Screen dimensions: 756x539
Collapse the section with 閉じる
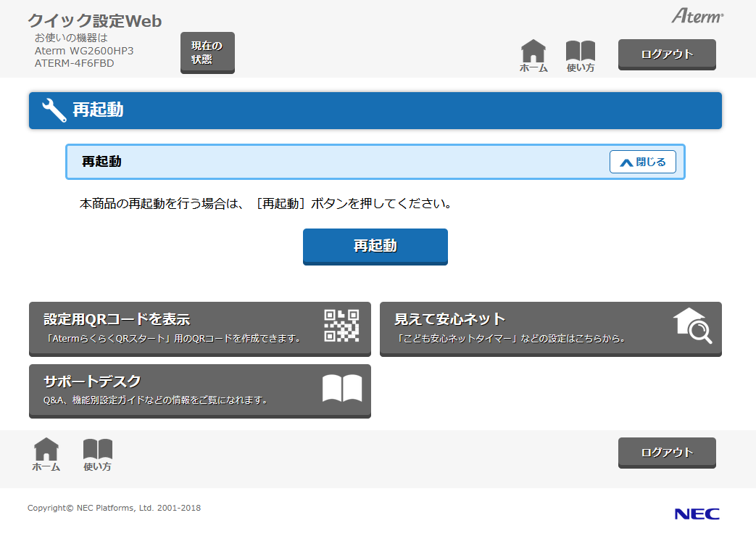[643, 162]
